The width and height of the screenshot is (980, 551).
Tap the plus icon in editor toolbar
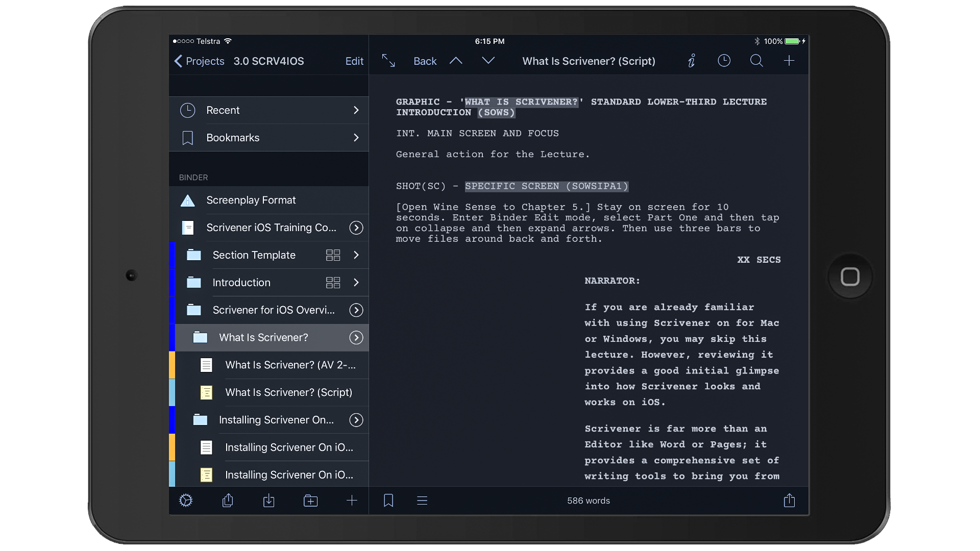tap(789, 61)
